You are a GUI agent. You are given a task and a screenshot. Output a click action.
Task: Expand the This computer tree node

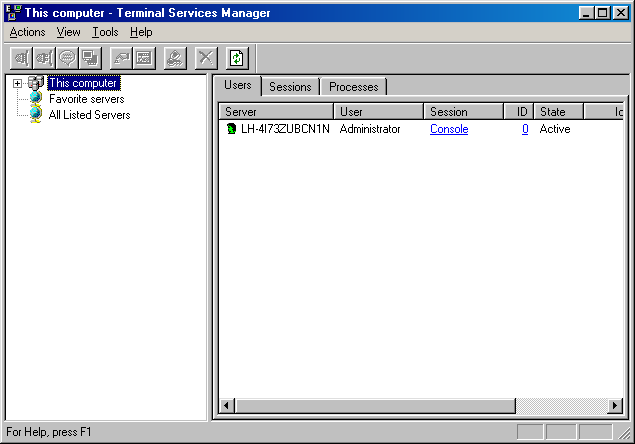tap(17, 83)
